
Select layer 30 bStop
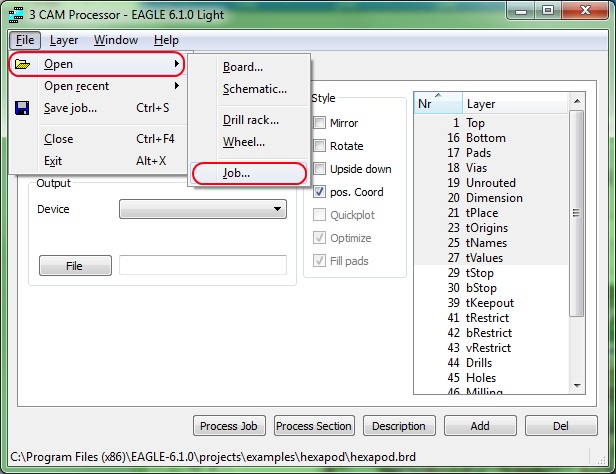click(x=491, y=287)
